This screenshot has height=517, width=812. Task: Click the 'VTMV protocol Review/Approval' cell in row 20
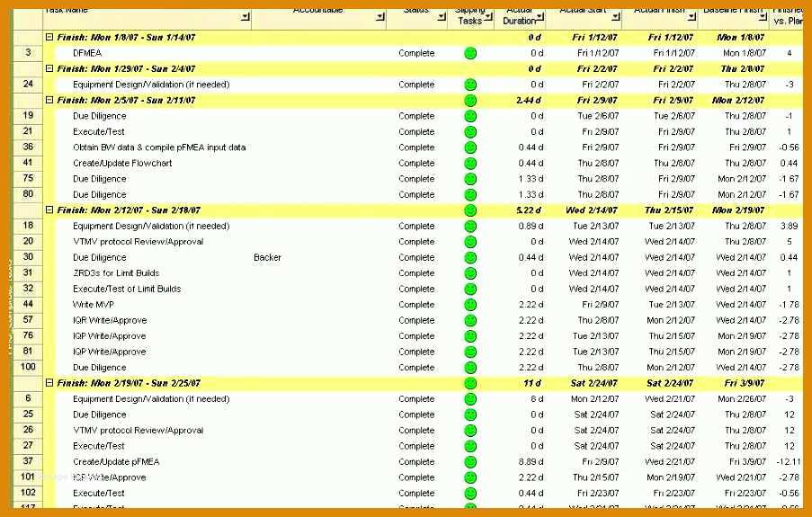click(x=138, y=242)
